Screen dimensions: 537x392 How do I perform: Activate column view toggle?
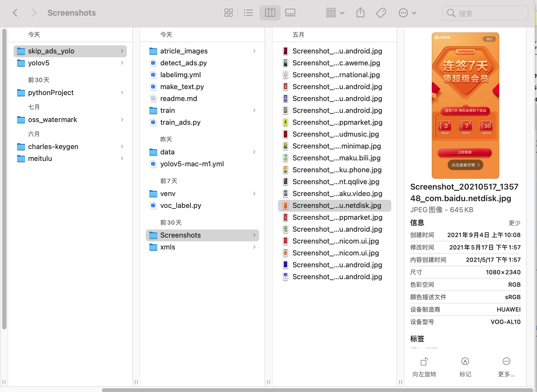(x=270, y=13)
